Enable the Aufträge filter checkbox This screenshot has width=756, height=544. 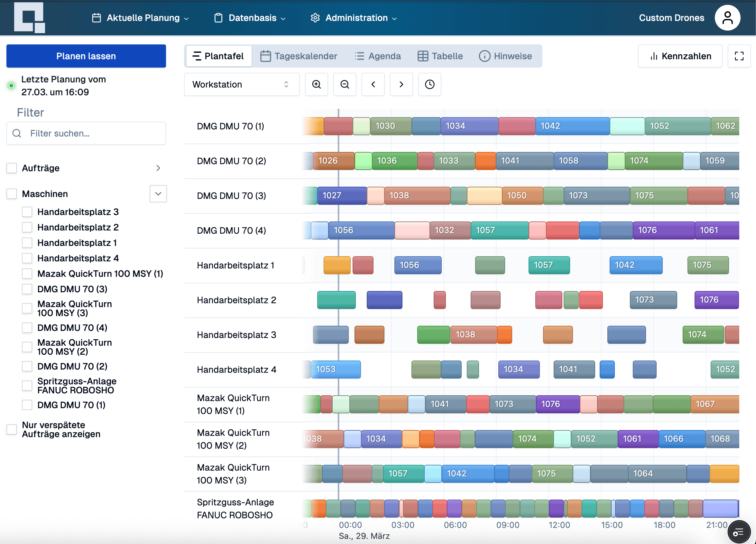pyautogui.click(x=12, y=168)
